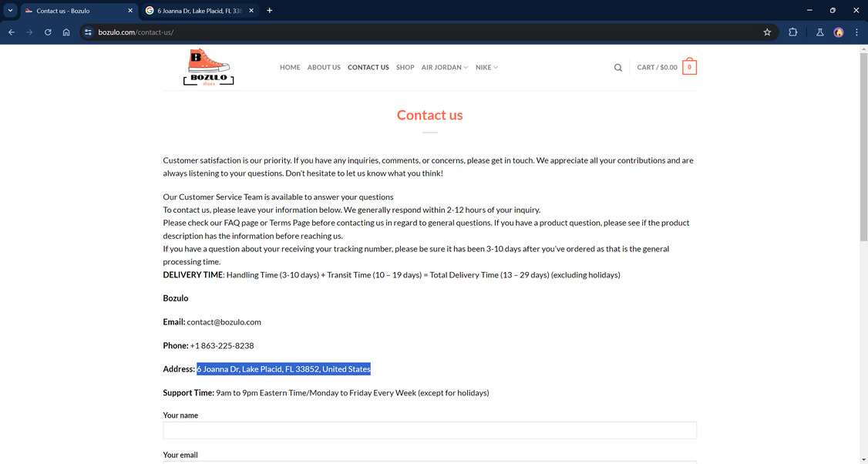Click CART / $0.00 link
The height and width of the screenshot is (464, 868).
coord(657,68)
